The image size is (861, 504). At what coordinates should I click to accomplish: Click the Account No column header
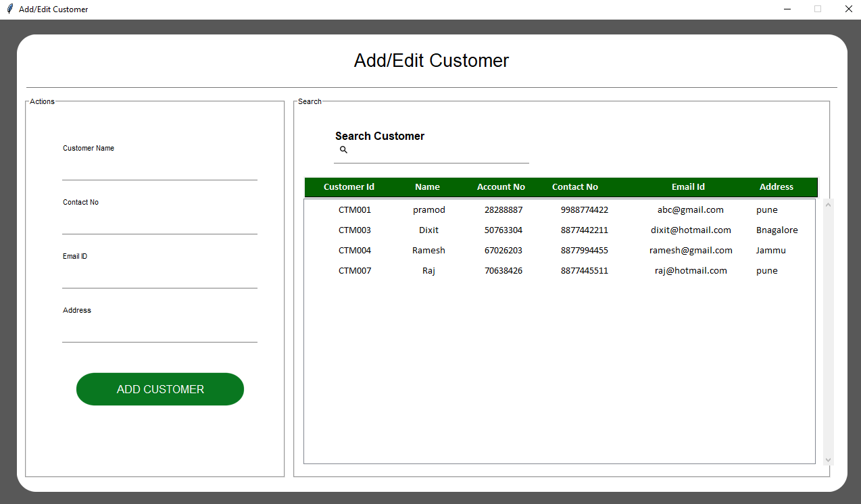coord(501,187)
